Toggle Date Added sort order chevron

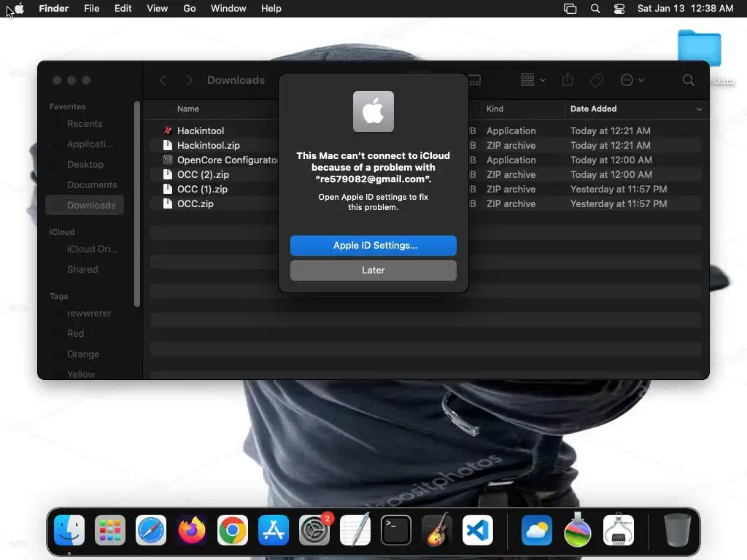[x=699, y=109]
